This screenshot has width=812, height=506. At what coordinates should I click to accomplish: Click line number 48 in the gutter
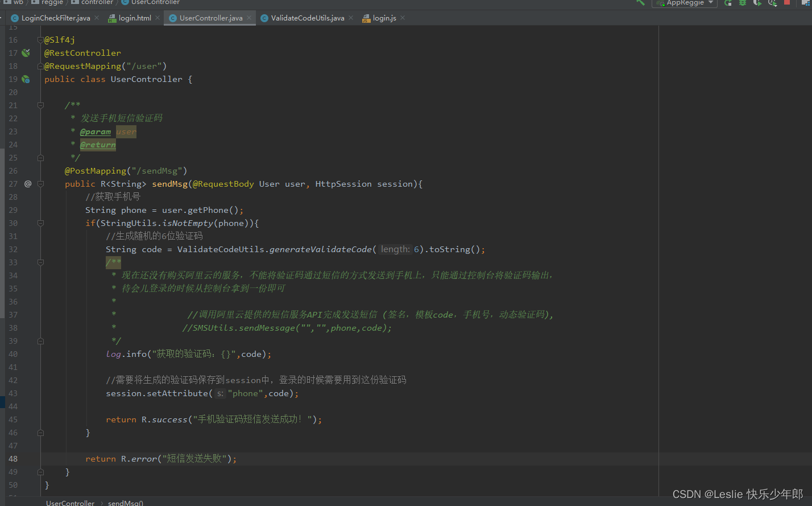[13, 459]
